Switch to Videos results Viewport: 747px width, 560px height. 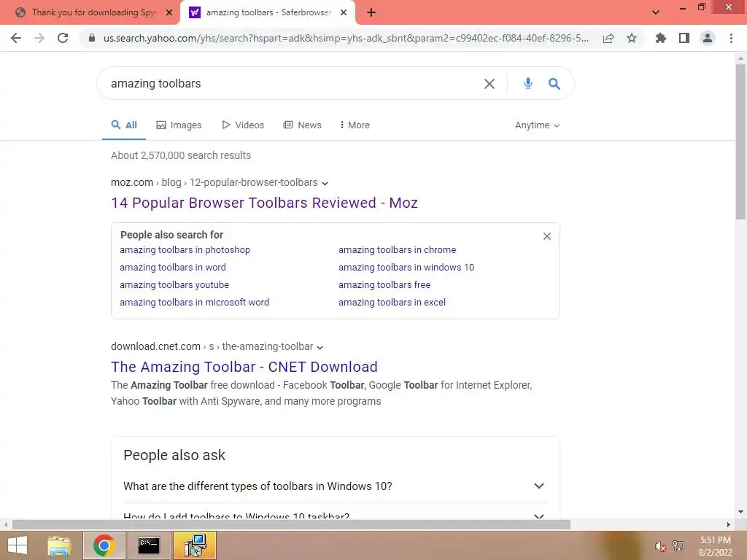click(x=243, y=125)
